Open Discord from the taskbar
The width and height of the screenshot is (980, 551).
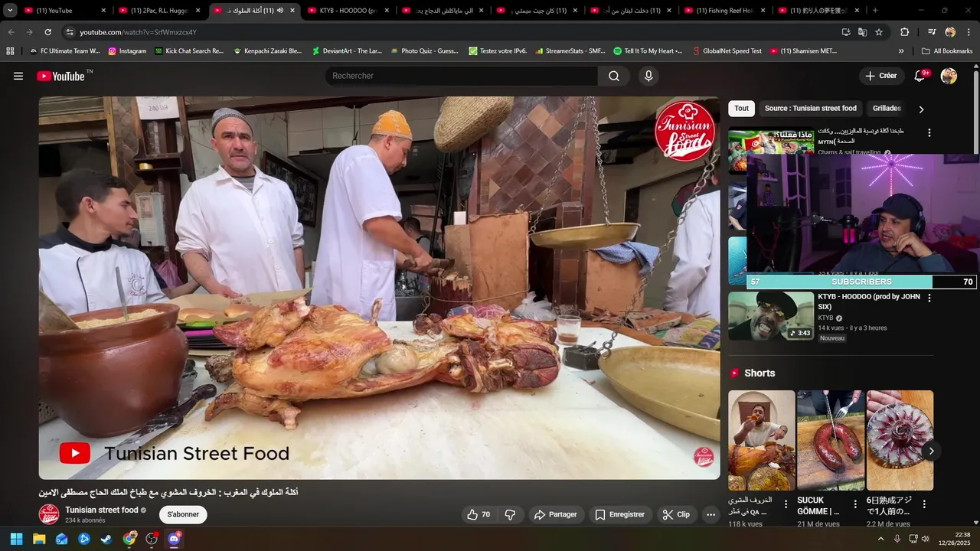click(x=174, y=539)
